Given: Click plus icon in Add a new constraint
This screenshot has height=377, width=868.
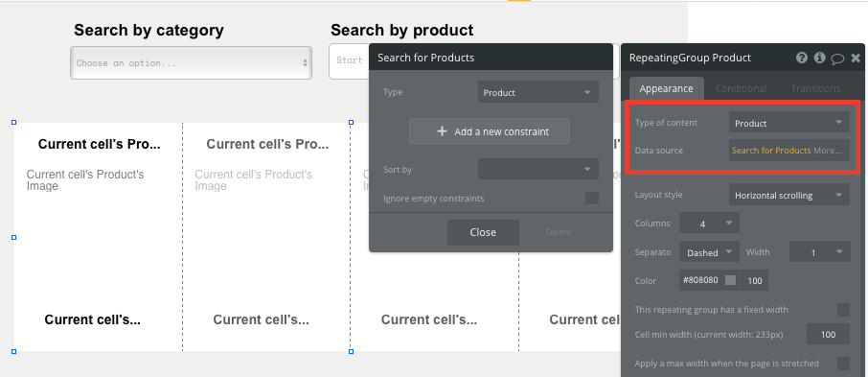Looking at the screenshot, I should (x=442, y=131).
